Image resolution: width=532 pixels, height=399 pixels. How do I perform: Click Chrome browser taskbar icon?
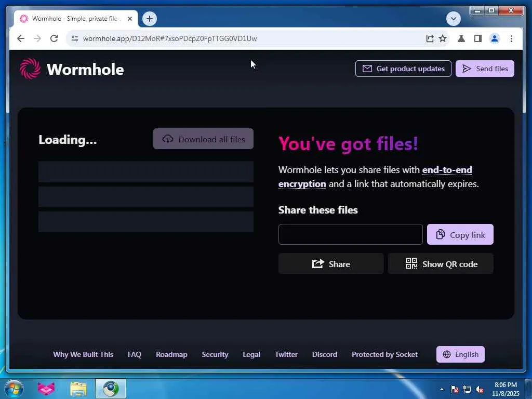pos(111,389)
